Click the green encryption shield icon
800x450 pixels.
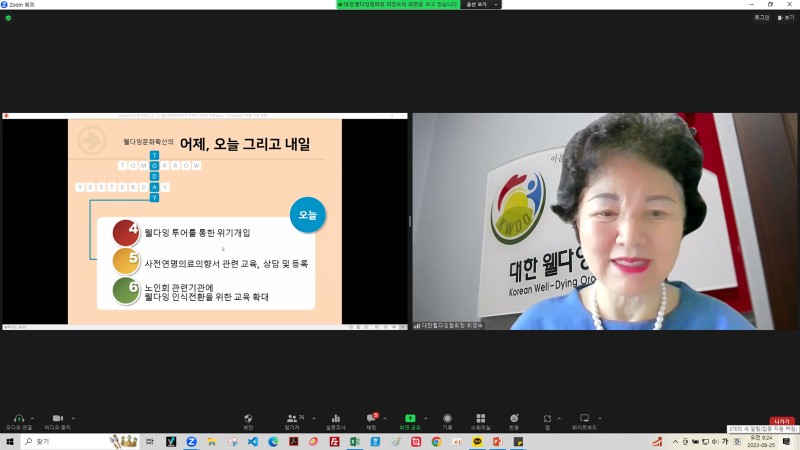pos(8,17)
